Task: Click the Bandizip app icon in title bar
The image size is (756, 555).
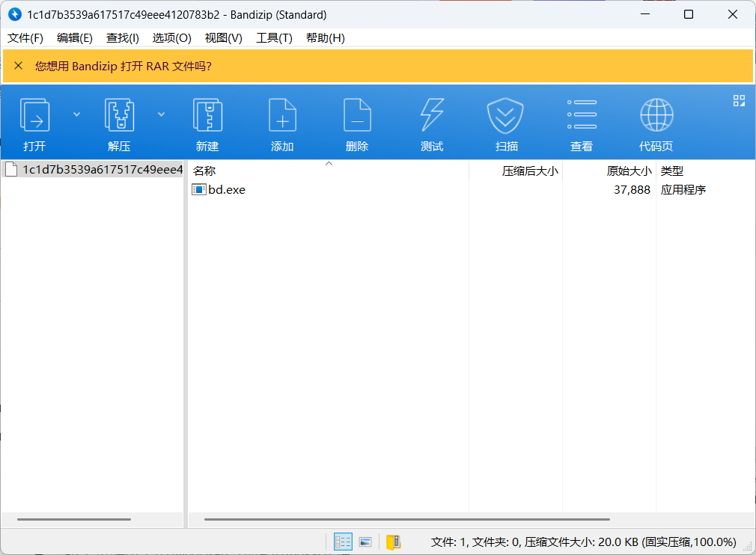Action: tap(15, 14)
